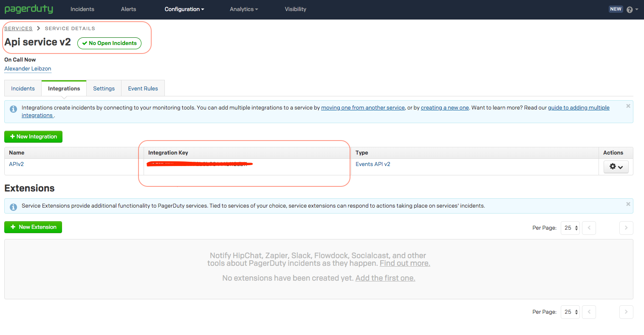Open the help question mark icon
644x335 pixels.
[x=630, y=9]
